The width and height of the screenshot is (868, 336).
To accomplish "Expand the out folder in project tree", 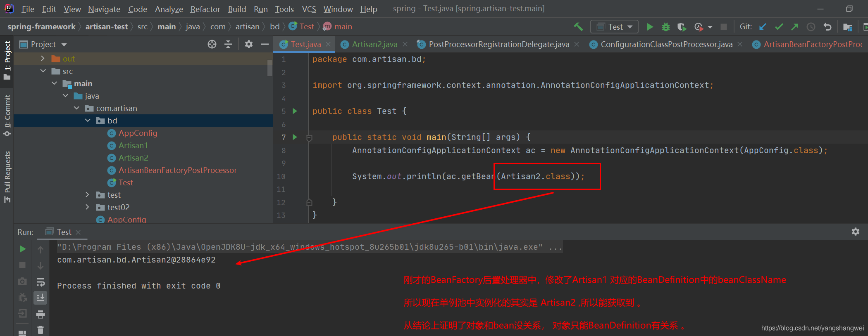I will click(43, 59).
